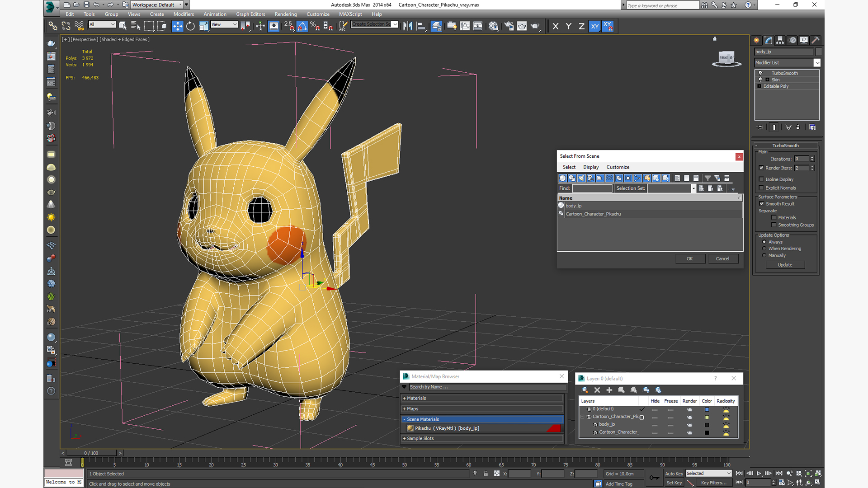Screen dimensions: 868x488
Task: Open the Material Editor from main toolbar
Action: point(493,26)
